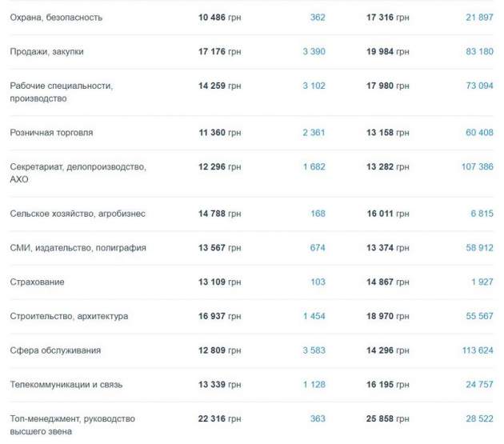Open 1 454 vacancies for Строительство, архитектура
This screenshot has height=444, width=504.
coord(314,316)
